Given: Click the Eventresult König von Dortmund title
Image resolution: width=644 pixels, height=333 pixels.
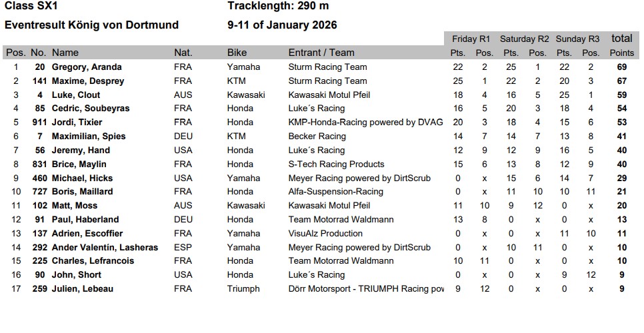Looking at the screenshot, I should click(x=91, y=25).
